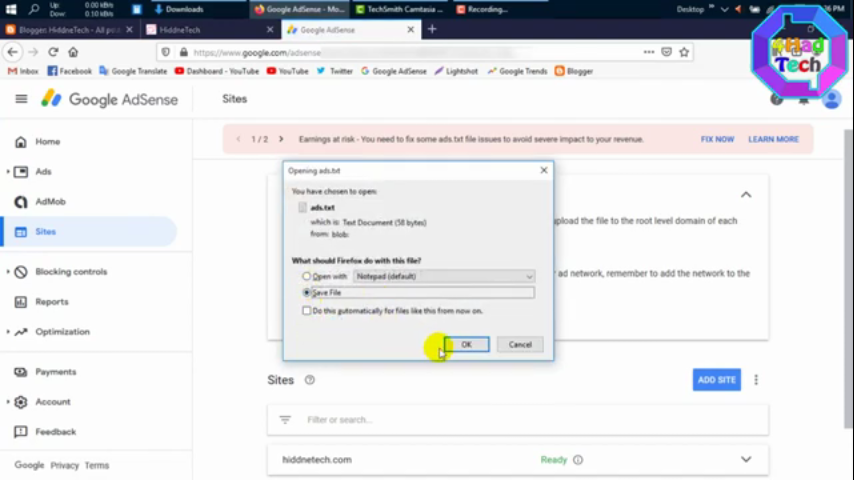Confirm the download with OK
Image resolution: width=854 pixels, height=480 pixels.
pos(466,344)
